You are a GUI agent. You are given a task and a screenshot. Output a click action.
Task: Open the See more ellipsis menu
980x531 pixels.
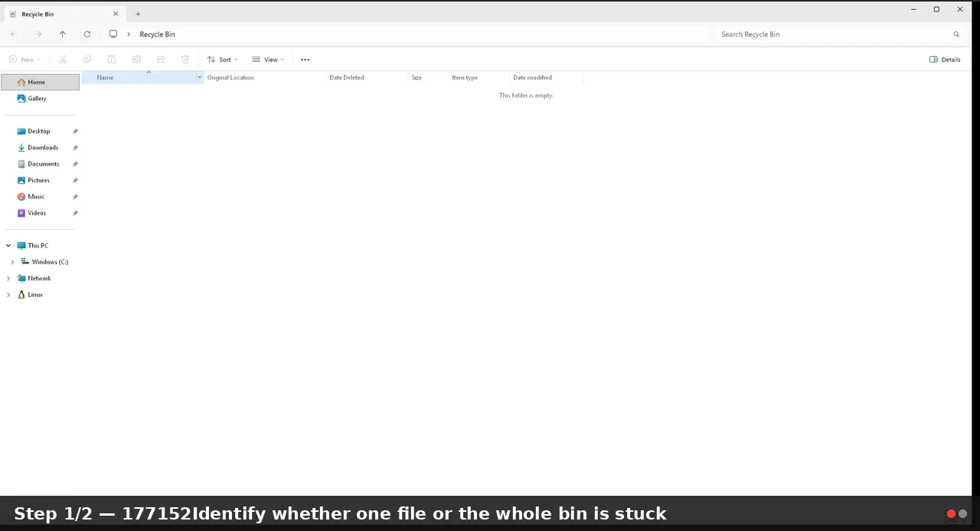pyautogui.click(x=305, y=60)
